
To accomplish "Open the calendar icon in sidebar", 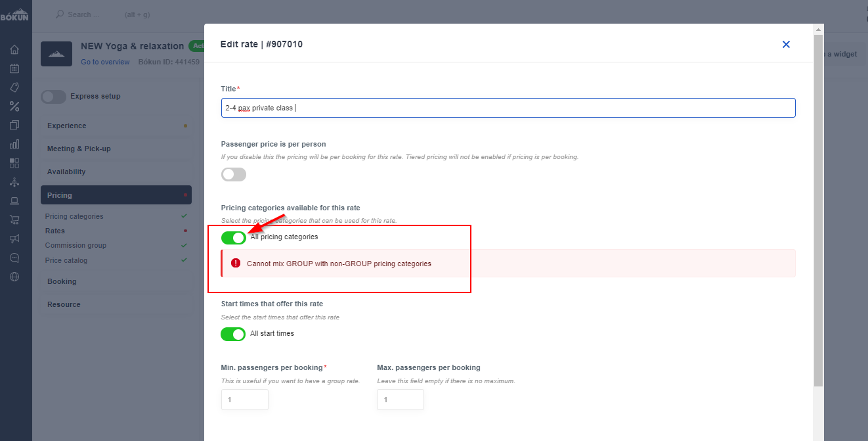I will tap(14, 68).
